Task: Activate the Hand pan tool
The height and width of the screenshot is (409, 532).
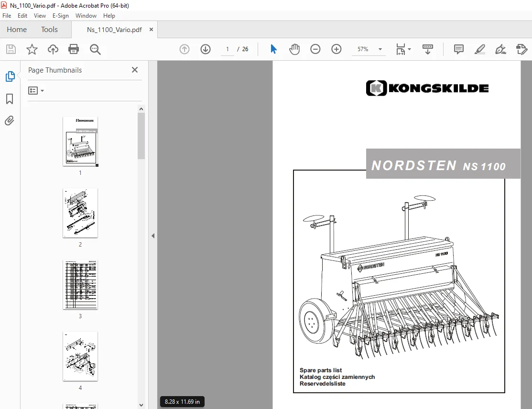Action: [294, 49]
